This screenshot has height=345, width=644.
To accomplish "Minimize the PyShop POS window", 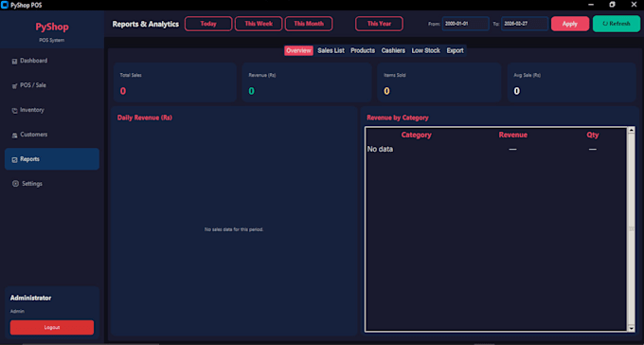I will pyautogui.click(x=591, y=5).
